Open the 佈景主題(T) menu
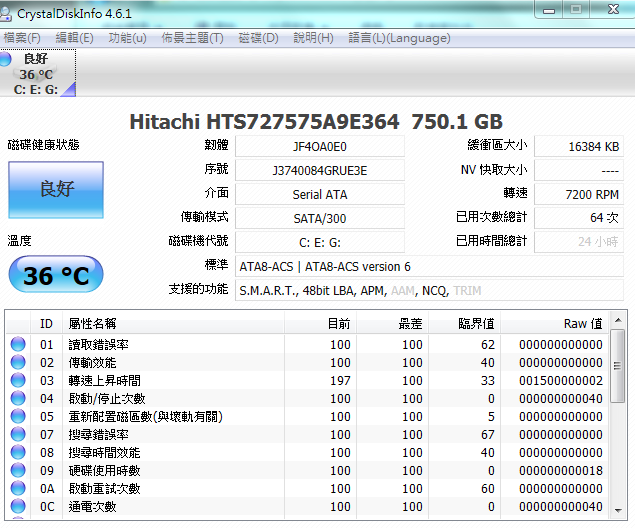 coord(192,38)
